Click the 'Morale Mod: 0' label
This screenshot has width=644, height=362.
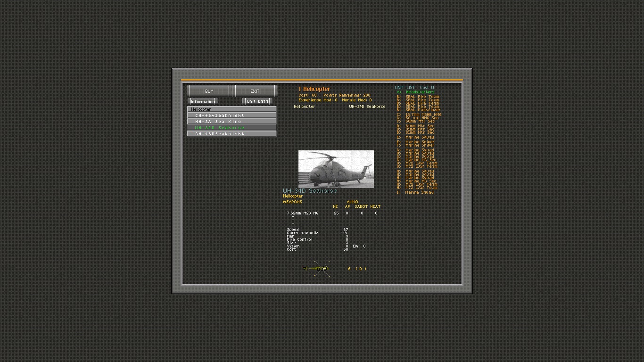tap(357, 100)
